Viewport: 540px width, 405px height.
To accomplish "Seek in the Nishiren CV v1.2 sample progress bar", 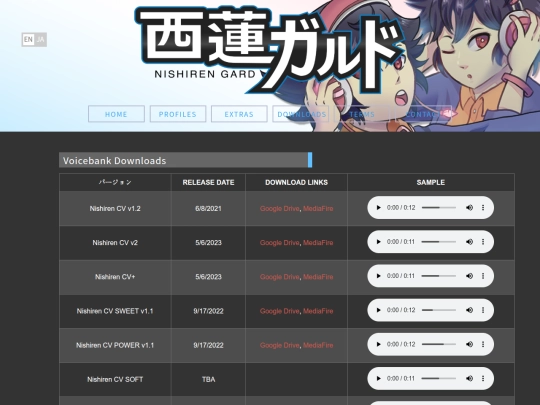I will tap(439, 208).
